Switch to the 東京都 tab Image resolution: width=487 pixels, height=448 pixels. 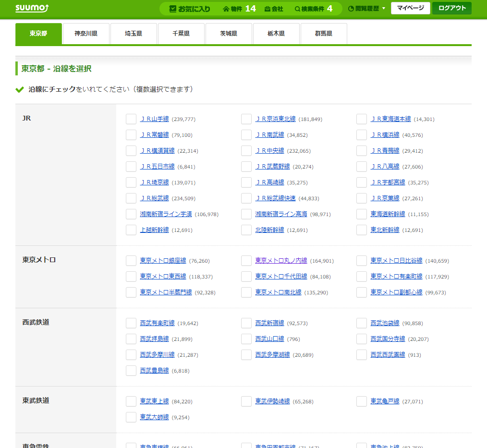[38, 34]
